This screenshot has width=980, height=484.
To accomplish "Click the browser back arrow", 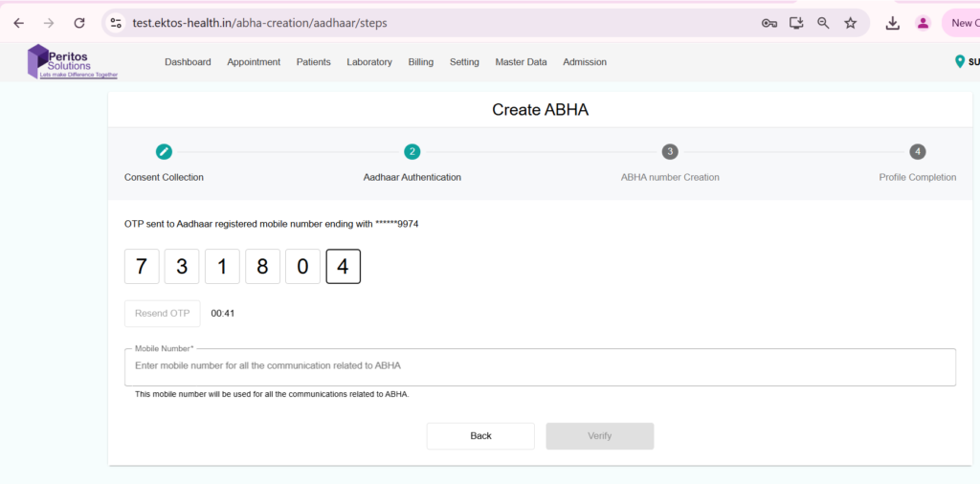I will click(x=19, y=23).
